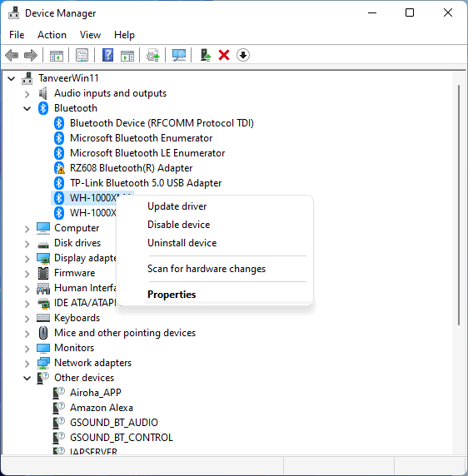Click Show/Hide Console Tree toolbar icon
The height and width of the screenshot is (476, 468).
(x=57, y=55)
